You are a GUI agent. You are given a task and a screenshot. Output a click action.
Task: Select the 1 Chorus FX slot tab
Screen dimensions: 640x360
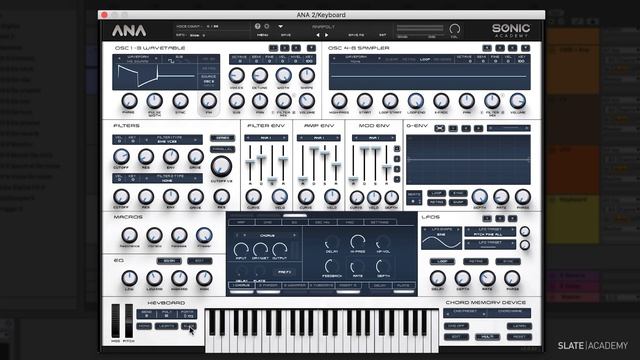coord(242,286)
